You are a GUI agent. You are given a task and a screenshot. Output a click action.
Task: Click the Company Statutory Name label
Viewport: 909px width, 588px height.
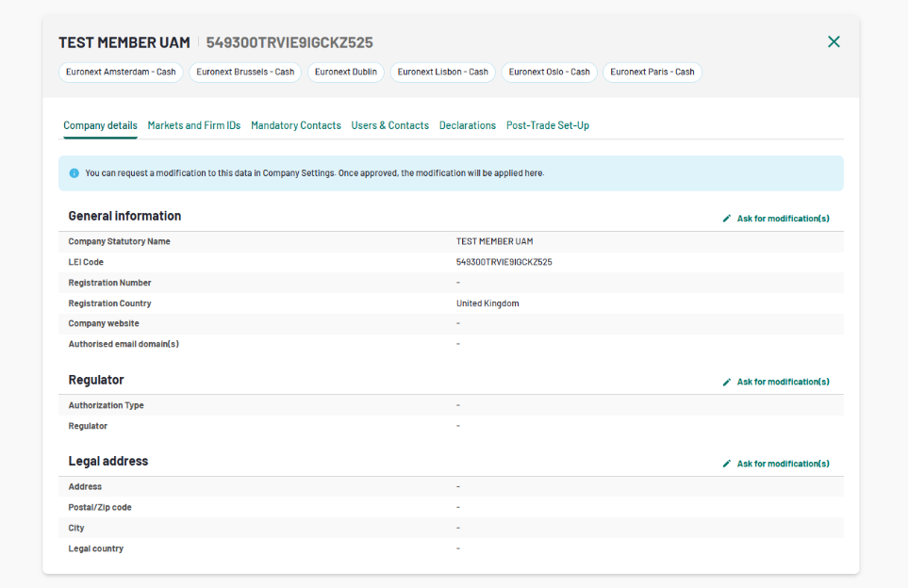[x=120, y=241]
